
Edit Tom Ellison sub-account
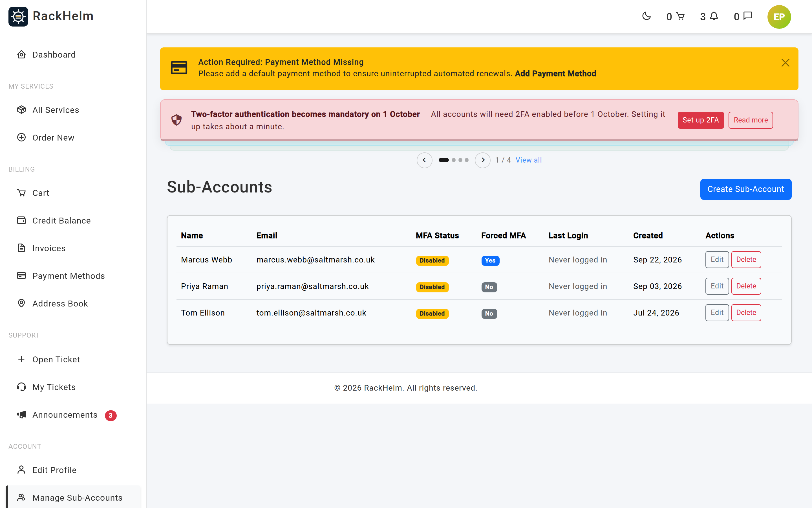(717, 312)
